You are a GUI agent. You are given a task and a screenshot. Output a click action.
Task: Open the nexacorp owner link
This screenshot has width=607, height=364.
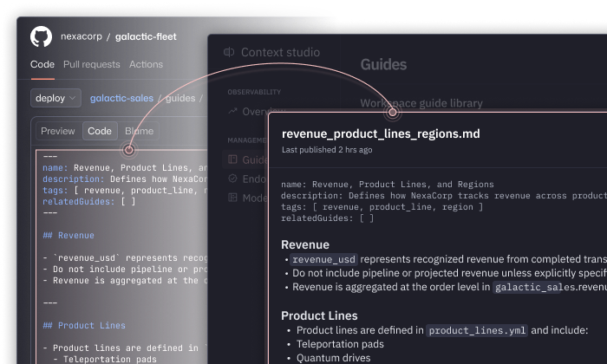[x=82, y=36]
